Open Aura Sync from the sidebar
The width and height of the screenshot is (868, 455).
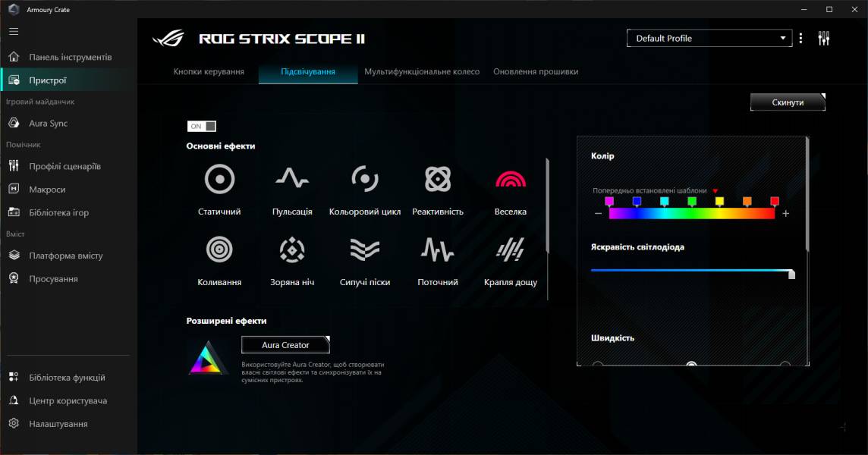coord(47,123)
